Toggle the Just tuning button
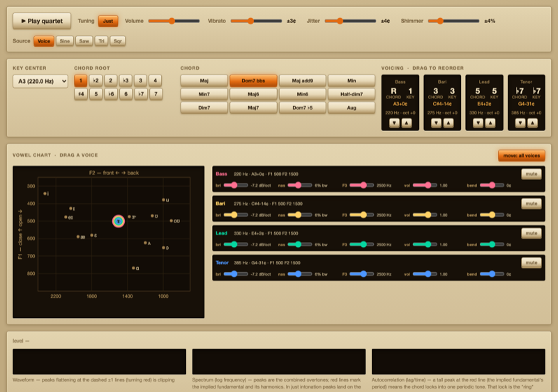The image size is (558, 392). pyautogui.click(x=108, y=21)
